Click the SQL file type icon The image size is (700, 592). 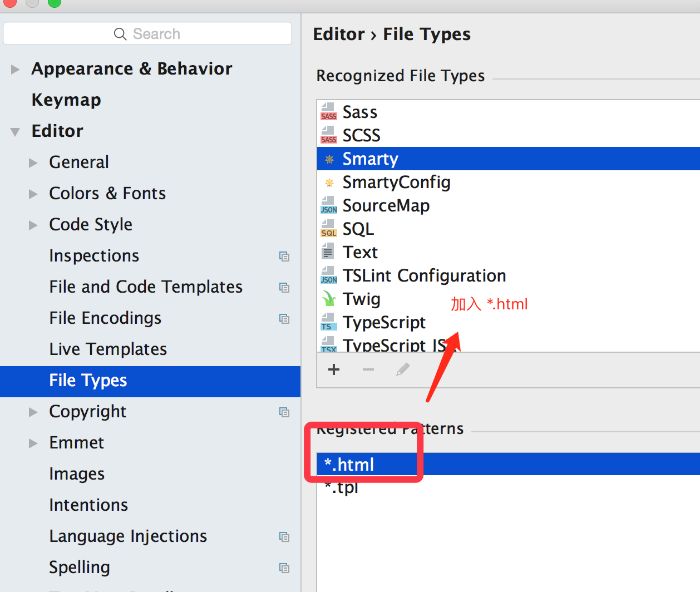[x=328, y=229]
